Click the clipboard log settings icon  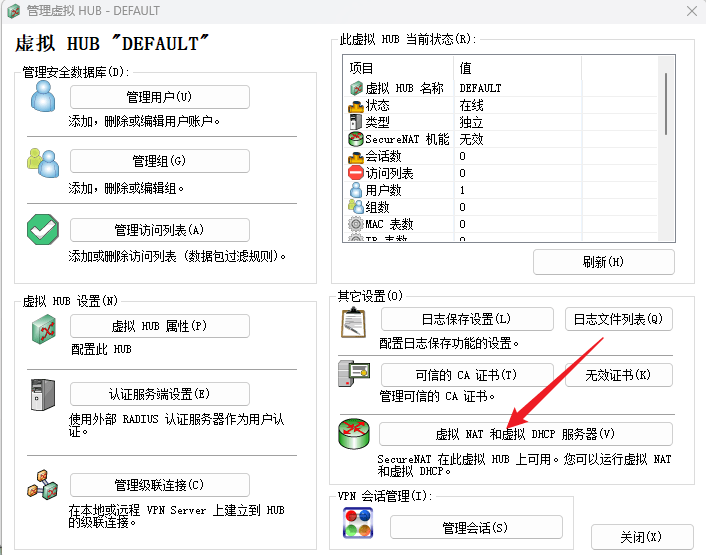[x=355, y=320]
